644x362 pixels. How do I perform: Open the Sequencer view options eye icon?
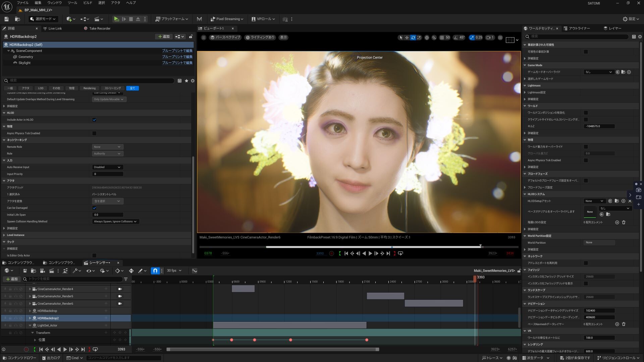tap(89, 270)
